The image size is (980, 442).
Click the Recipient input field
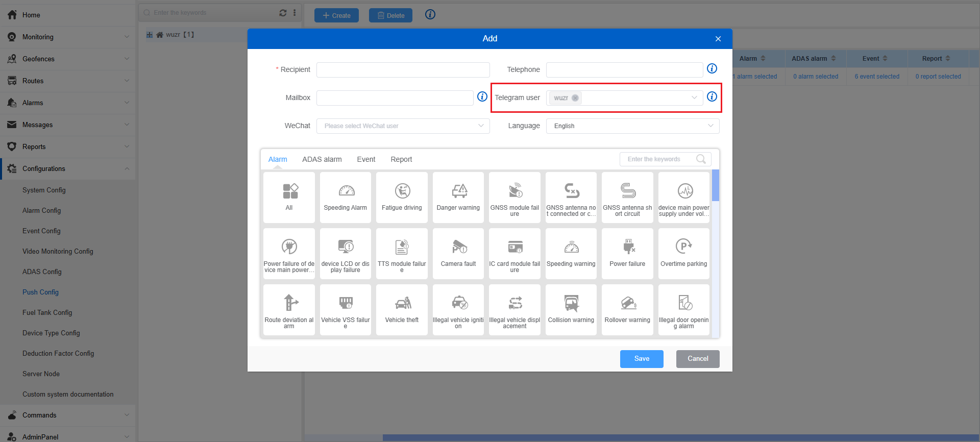coord(403,70)
